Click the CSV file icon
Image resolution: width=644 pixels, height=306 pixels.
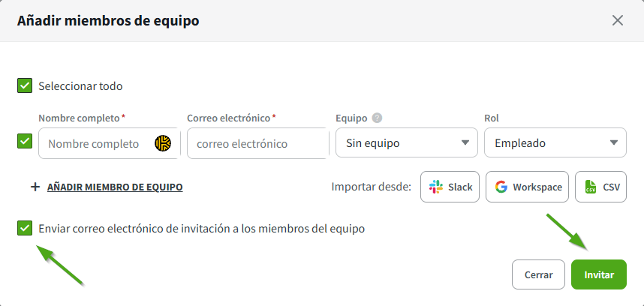[591, 187]
